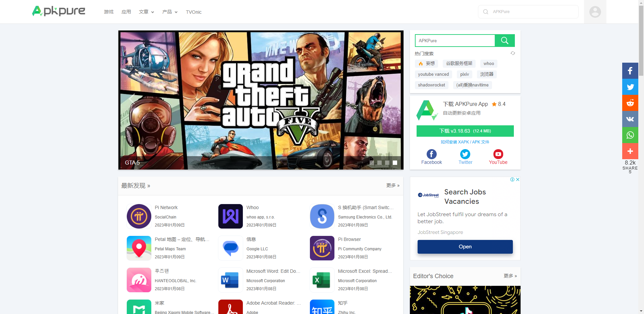
Task: Open 知乎 app title
Action: [x=343, y=303]
